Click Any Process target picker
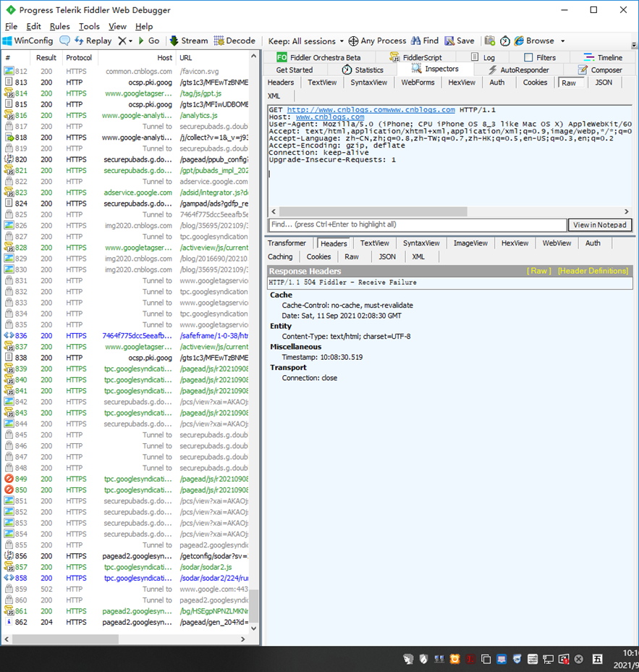639x672 pixels. click(377, 41)
